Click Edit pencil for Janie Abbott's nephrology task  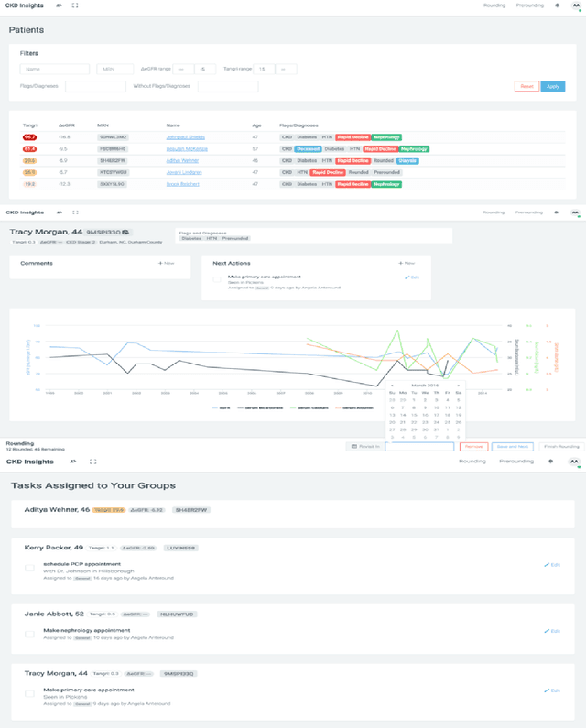[552, 631]
